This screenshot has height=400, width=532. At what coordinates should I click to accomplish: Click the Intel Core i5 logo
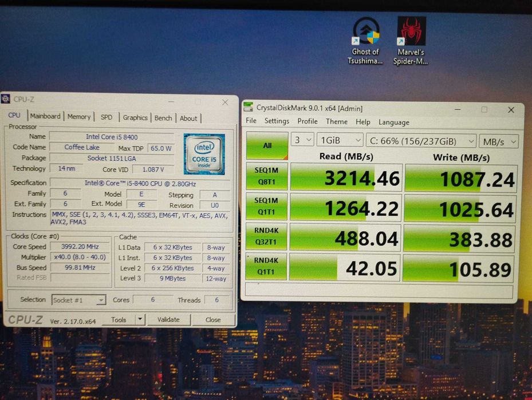[x=204, y=154]
